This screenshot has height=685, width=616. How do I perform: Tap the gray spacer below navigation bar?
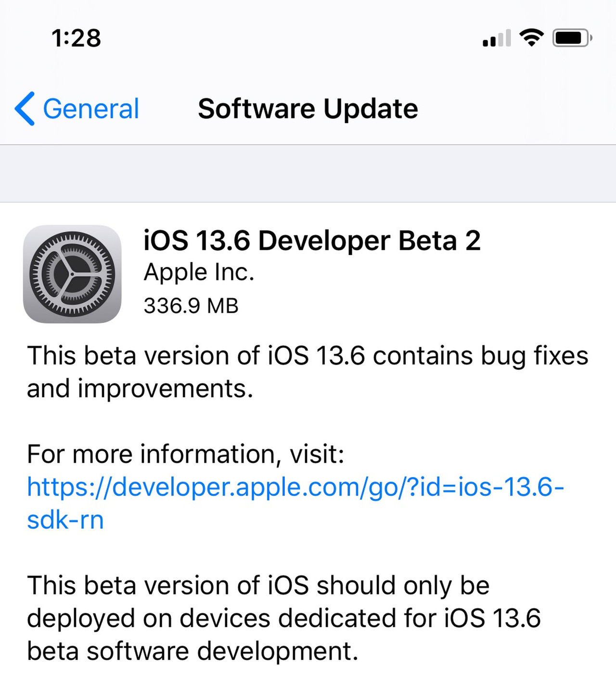click(308, 174)
